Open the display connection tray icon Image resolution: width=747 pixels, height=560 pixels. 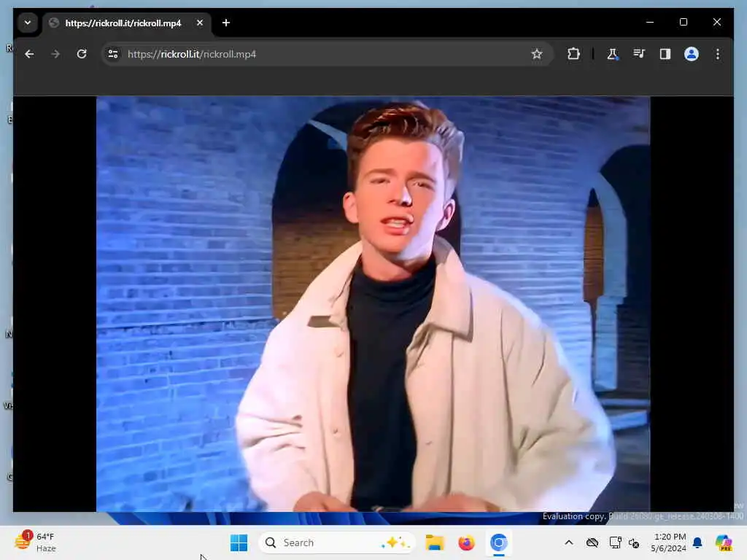[615, 542]
